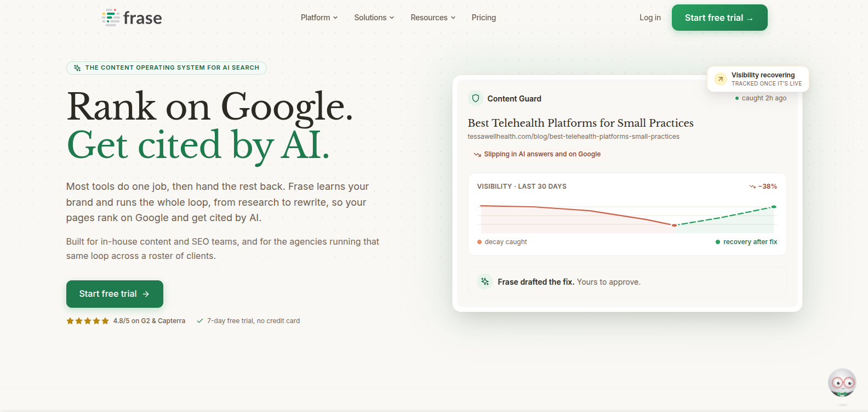Click the Best Telehealth Platforms title
This screenshot has height=412, width=868.
tap(580, 123)
